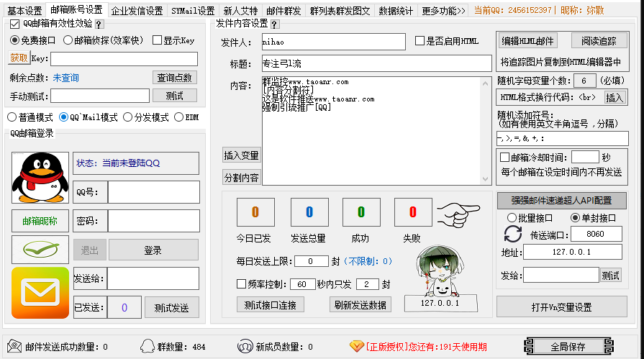Image resolution: width=644 pixels, height=359 pixels.
Task: Switch to 邮箱账号设置 tab
Action: (x=76, y=9)
